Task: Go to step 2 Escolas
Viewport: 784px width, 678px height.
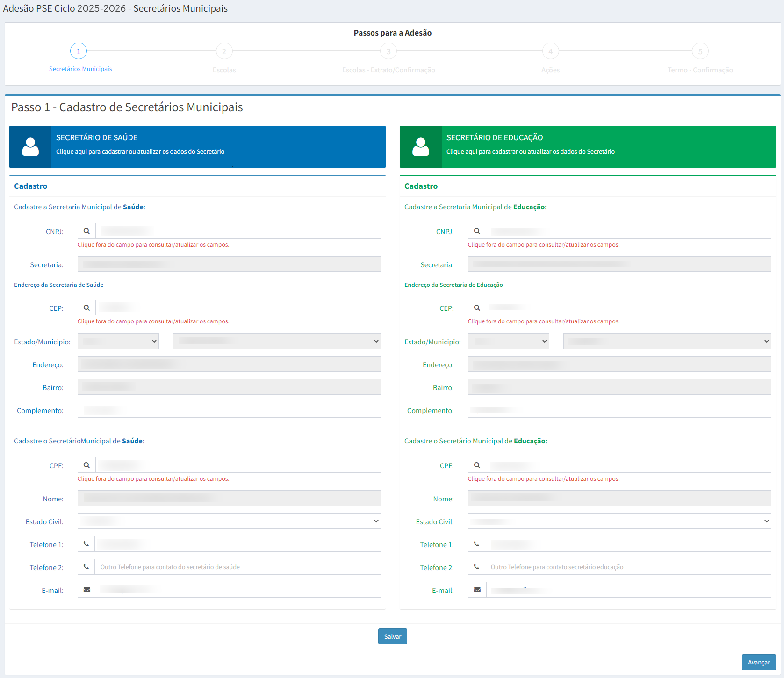Action: click(224, 51)
